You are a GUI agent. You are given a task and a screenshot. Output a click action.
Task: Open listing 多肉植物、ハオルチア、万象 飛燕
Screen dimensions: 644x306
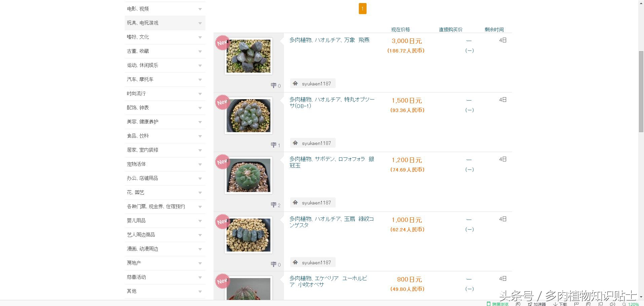329,40
